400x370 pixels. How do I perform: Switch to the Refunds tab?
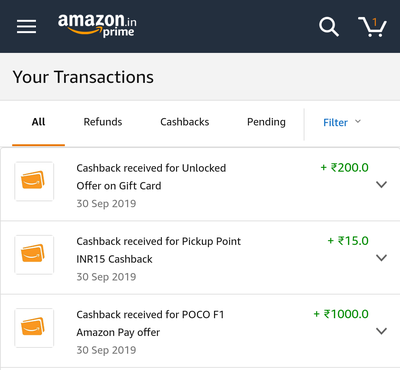point(103,122)
